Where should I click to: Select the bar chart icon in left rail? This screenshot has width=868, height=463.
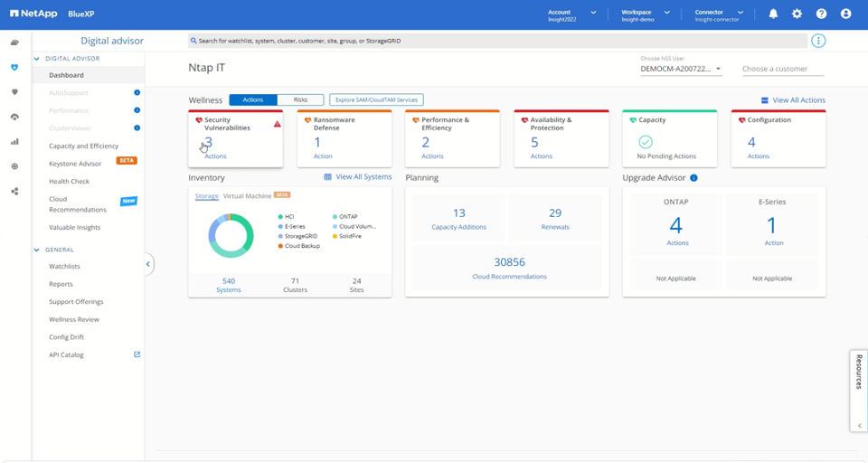point(15,142)
